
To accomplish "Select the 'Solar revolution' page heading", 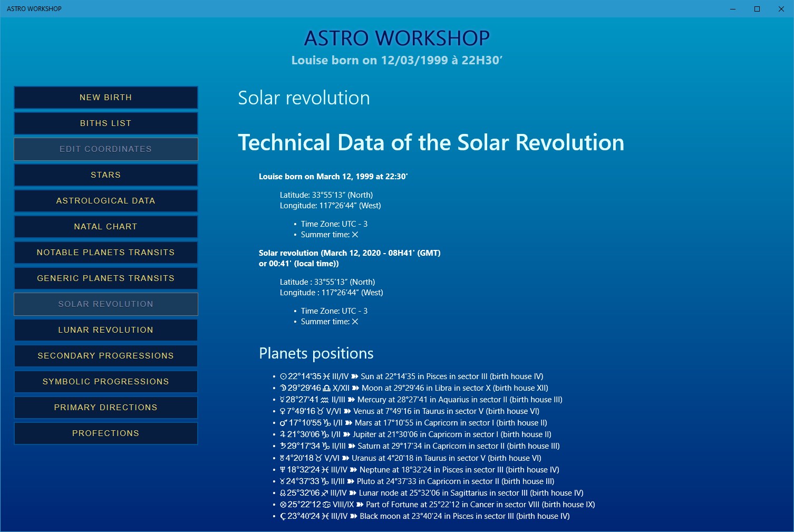I will [304, 98].
